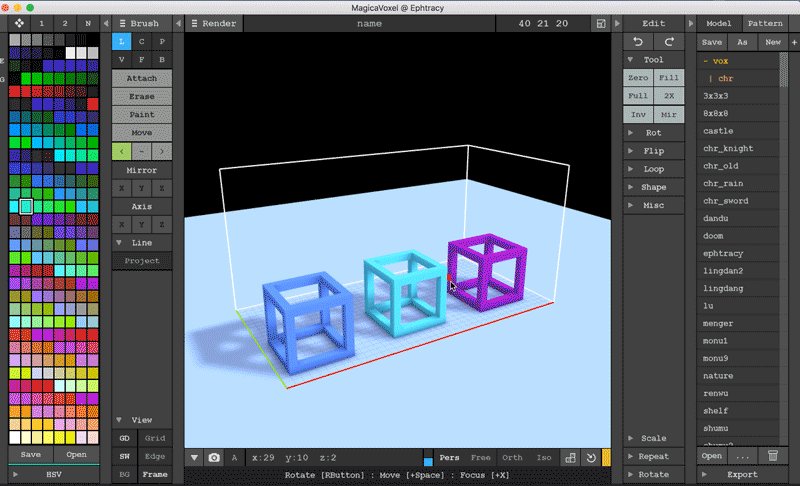Pick the selected cyan palette swatch

pyautogui.click(x=26, y=207)
